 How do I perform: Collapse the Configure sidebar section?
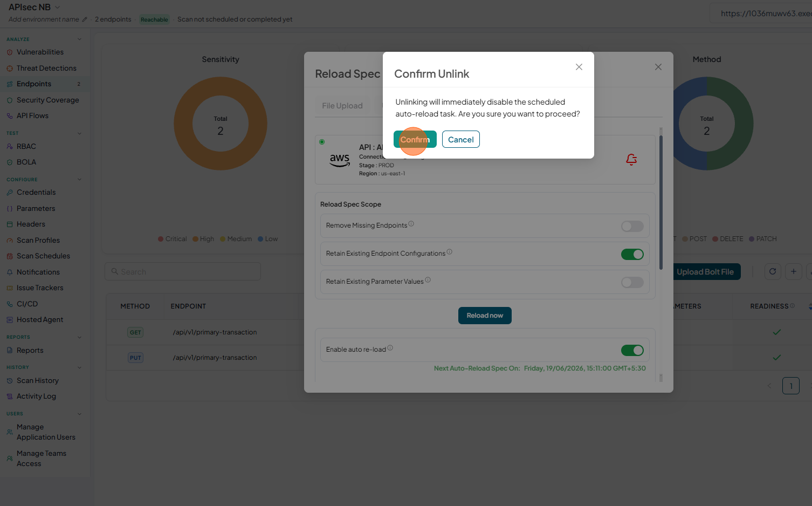[79, 179]
